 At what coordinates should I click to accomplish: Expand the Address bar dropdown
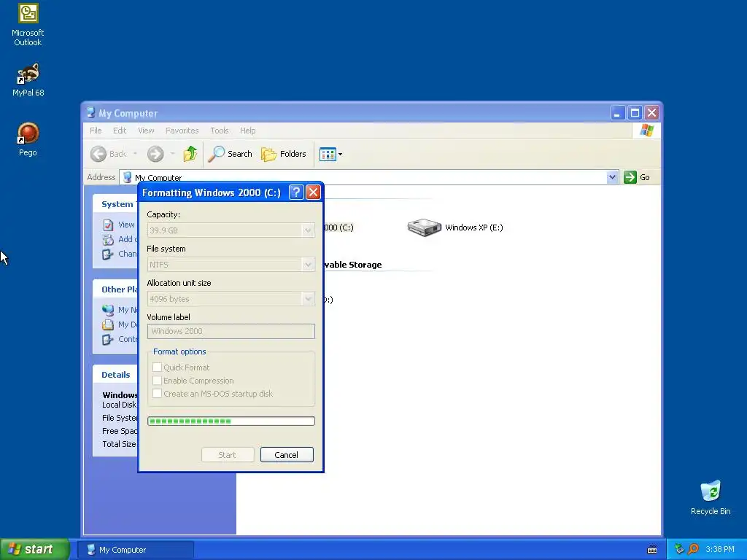click(x=612, y=177)
